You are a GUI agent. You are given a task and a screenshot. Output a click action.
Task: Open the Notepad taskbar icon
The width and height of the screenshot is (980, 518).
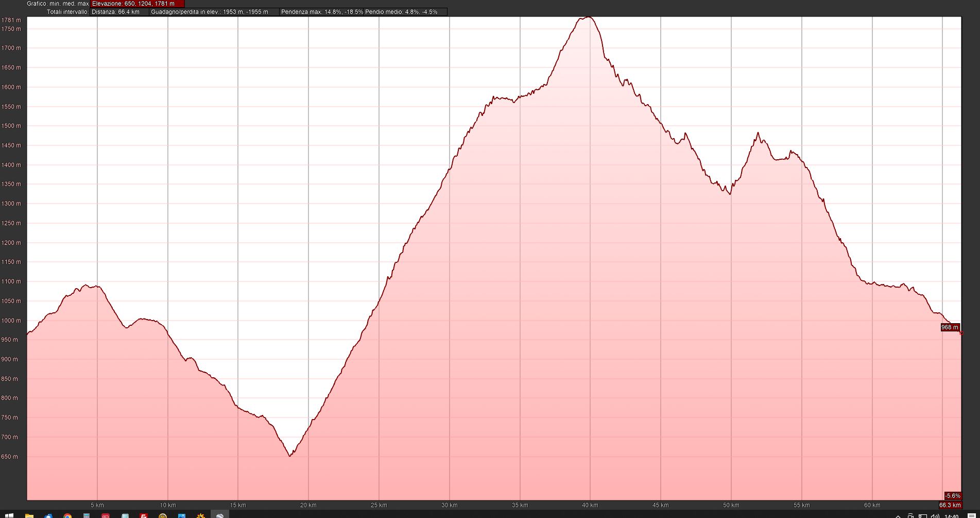125,515
